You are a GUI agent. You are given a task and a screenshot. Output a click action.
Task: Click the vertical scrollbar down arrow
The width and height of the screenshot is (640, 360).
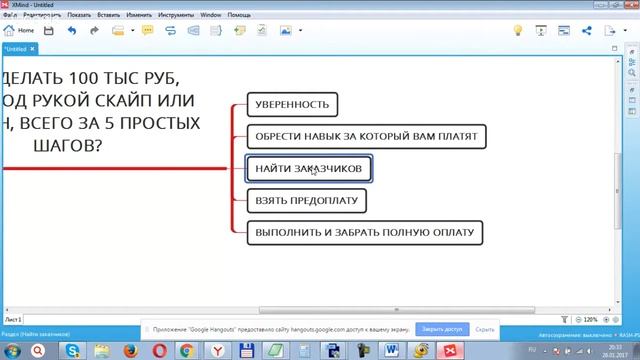[x=618, y=302]
